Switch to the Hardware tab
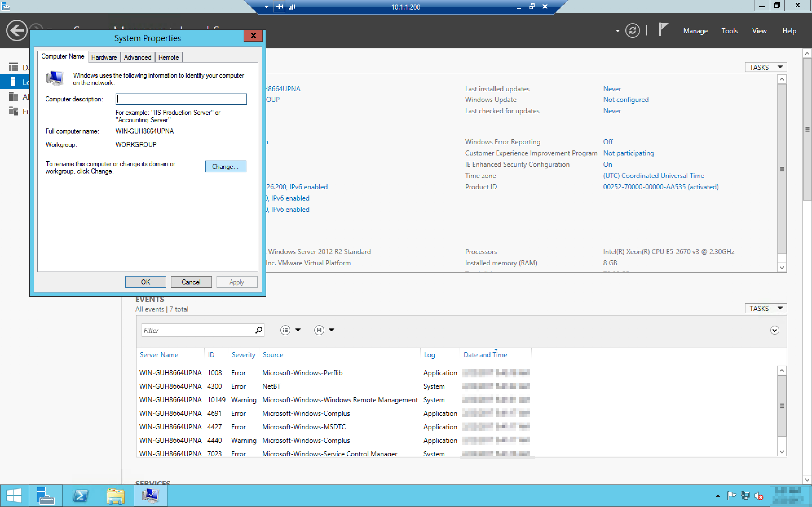Image resolution: width=812 pixels, height=507 pixels. pyautogui.click(x=104, y=57)
